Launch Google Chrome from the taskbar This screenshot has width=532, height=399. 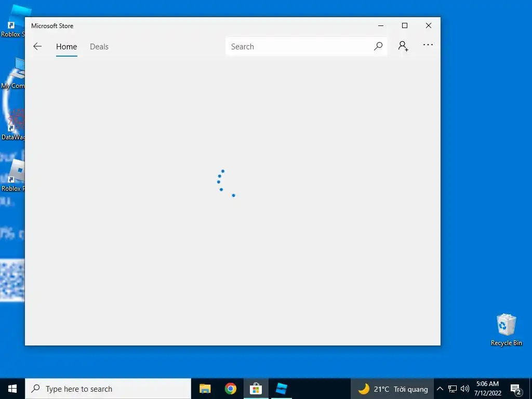[230, 389]
